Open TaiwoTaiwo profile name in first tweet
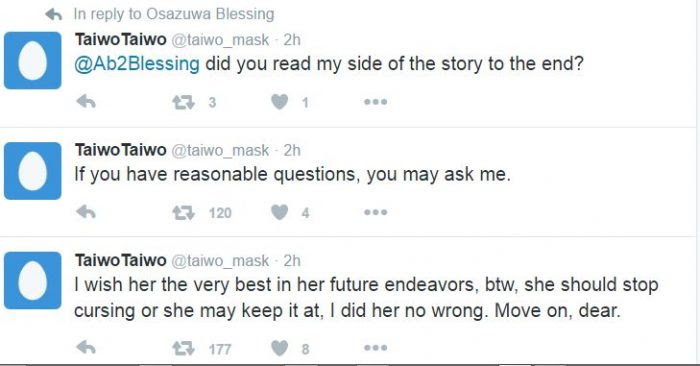This screenshot has height=366, width=700. click(x=121, y=40)
